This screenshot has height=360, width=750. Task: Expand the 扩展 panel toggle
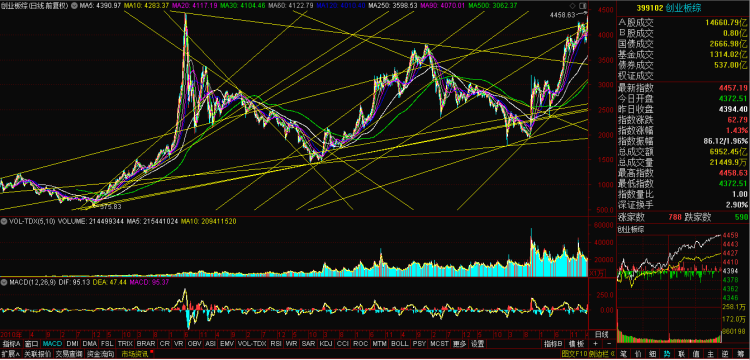(x=11, y=354)
